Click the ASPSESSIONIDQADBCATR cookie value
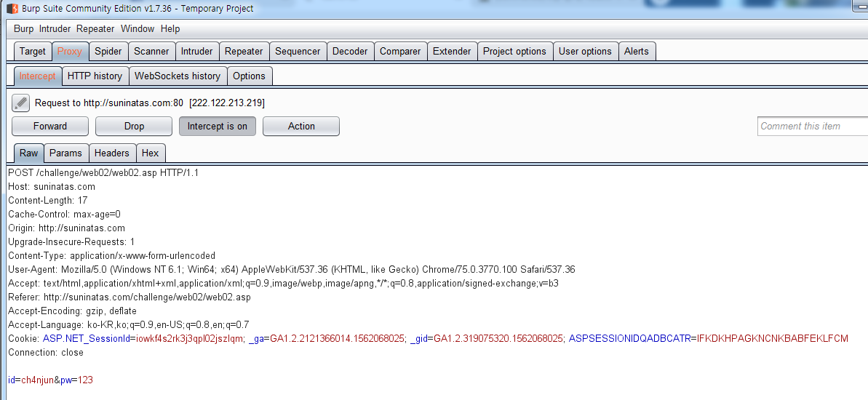868x400 pixels. point(772,339)
